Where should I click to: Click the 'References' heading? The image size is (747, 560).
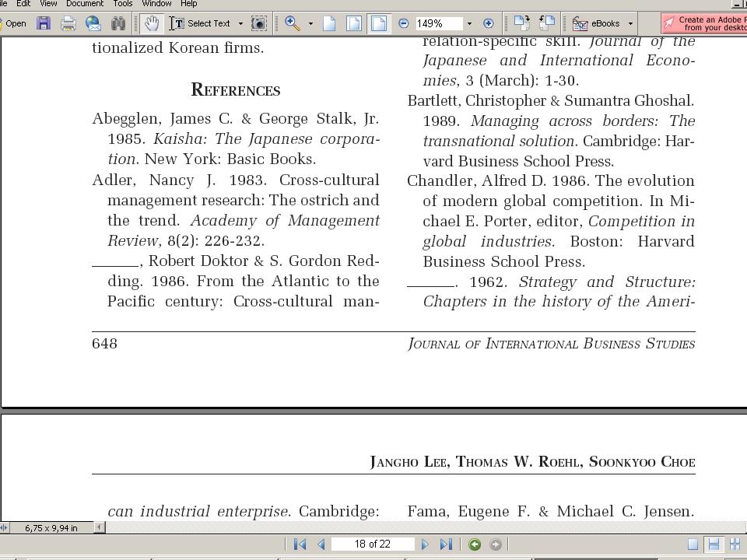235,89
